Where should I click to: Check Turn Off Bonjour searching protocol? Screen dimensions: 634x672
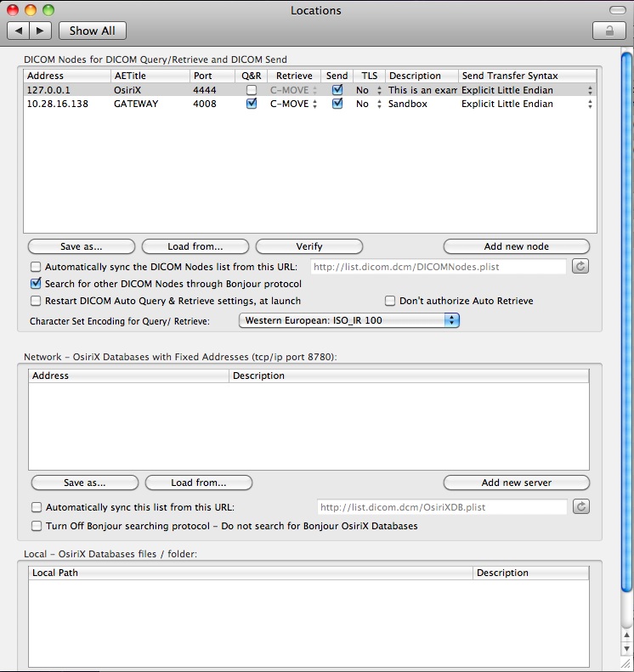click(36, 526)
